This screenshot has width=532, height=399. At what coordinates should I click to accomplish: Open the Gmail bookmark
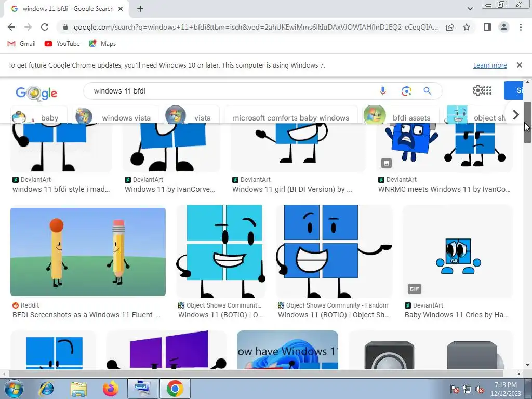[21, 44]
